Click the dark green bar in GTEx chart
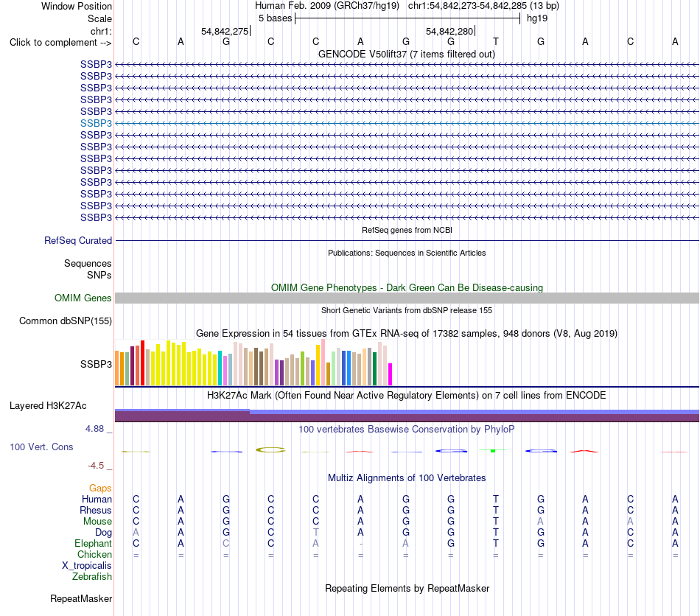 pos(374,368)
